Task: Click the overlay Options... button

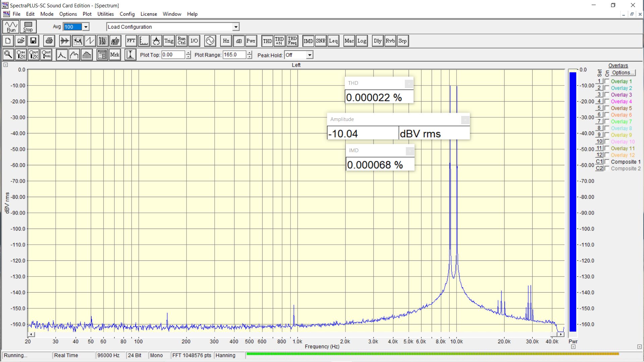Action: [623, 73]
